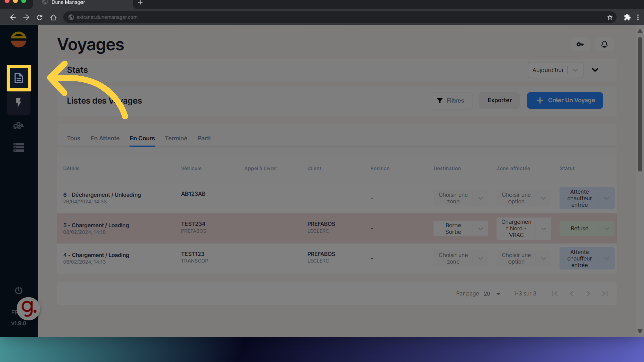Open the notifications bell icon
644x362 pixels.
coord(604,44)
